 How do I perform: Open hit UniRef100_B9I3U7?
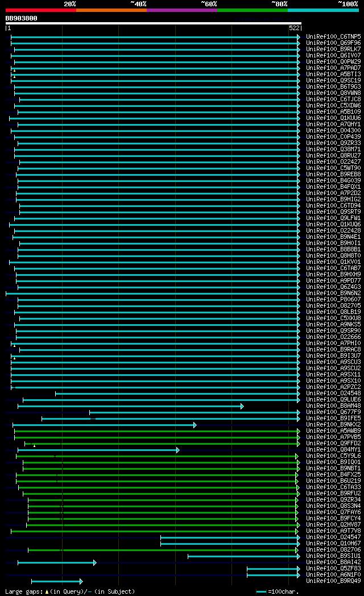click(x=333, y=356)
